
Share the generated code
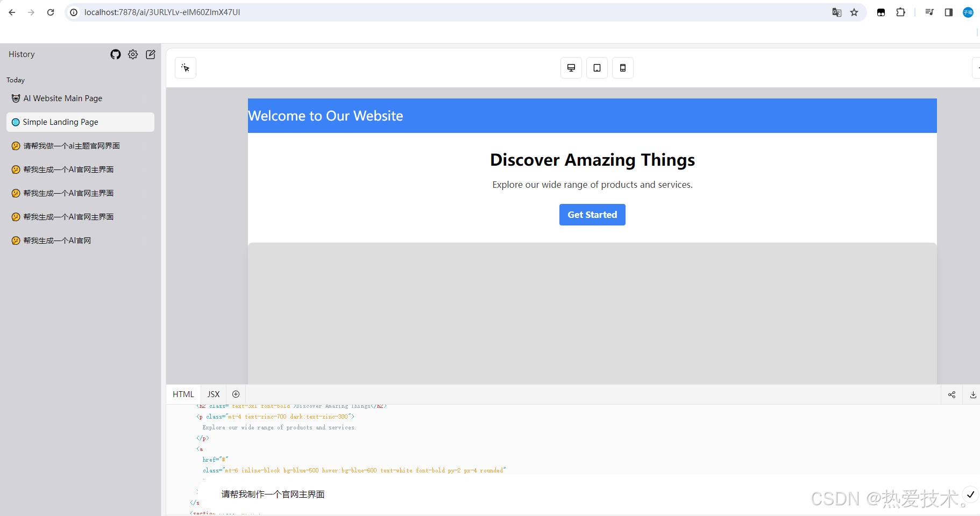(951, 394)
